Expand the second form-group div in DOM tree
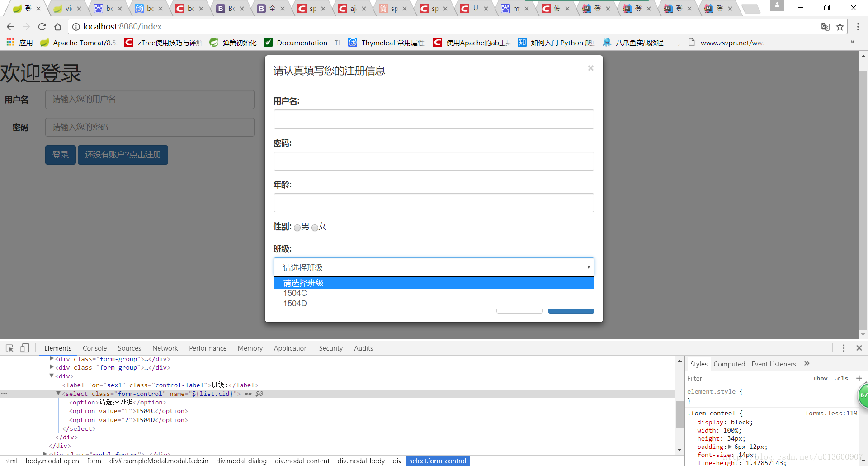This screenshot has height=466, width=868. [x=52, y=367]
